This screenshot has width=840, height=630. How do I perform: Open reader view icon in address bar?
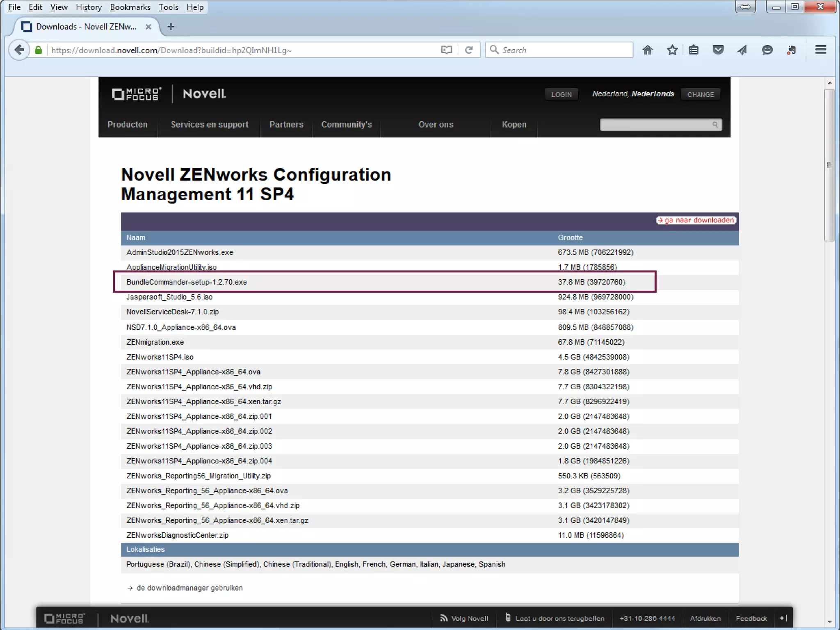click(447, 50)
